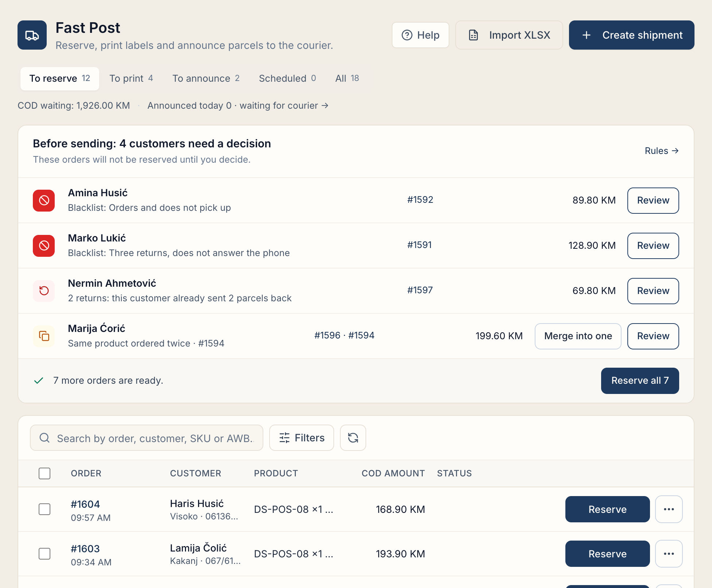712x588 pixels.
Task: Click the ORDER column header
Action: (86, 473)
